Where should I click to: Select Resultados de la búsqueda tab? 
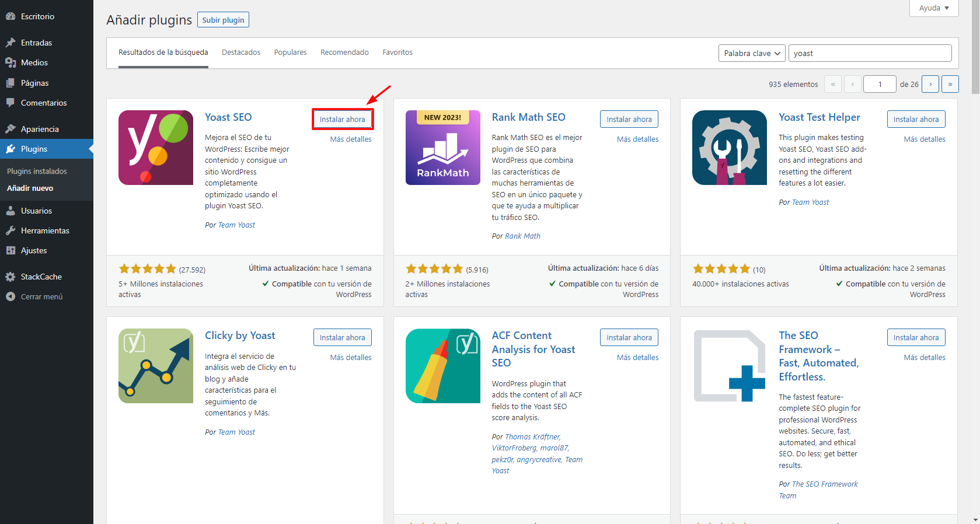pos(163,53)
